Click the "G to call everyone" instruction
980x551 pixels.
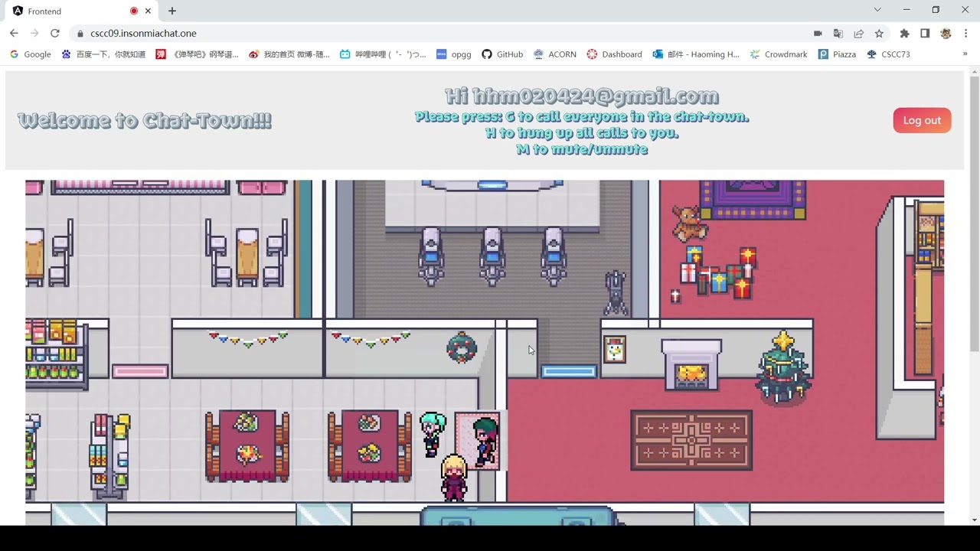(582, 117)
